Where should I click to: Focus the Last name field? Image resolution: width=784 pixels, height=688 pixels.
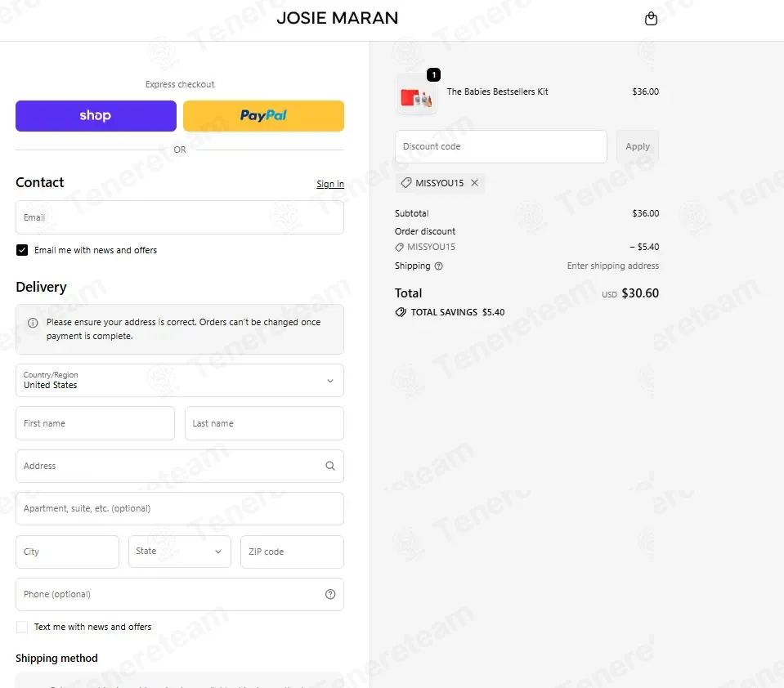264,423
